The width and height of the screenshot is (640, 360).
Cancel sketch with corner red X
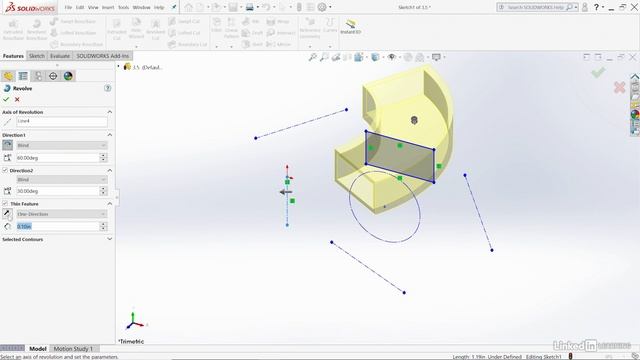point(620,87)
